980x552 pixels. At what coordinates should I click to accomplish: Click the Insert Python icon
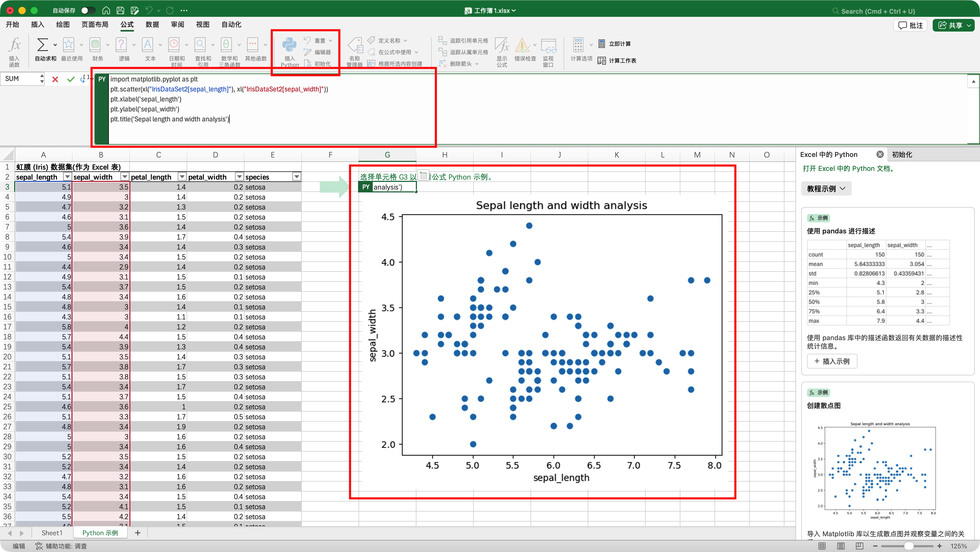coord(289,45)
